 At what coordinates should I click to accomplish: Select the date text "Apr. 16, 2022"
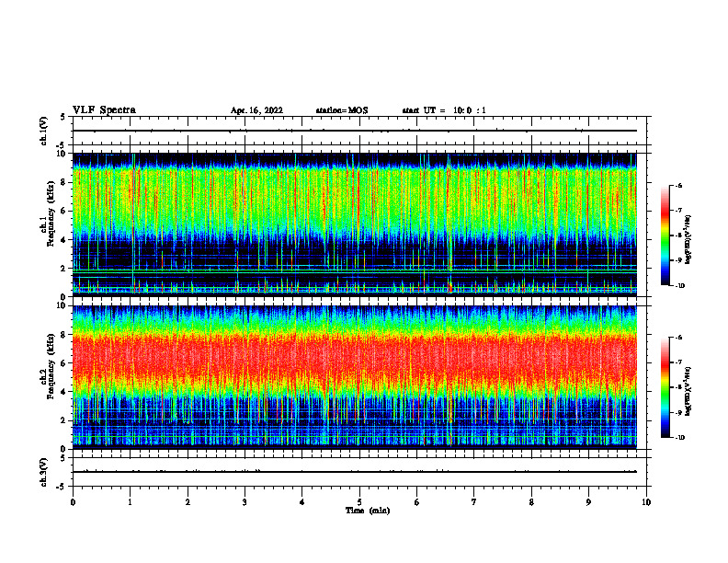click(x=256, y=110)
